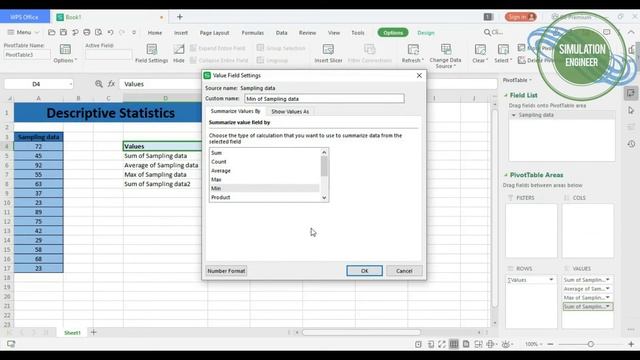The height and width of the screenshot is (360, 640).
Task: Click the Open folder icon in quick access toolbar
Action: click(51, 32)
